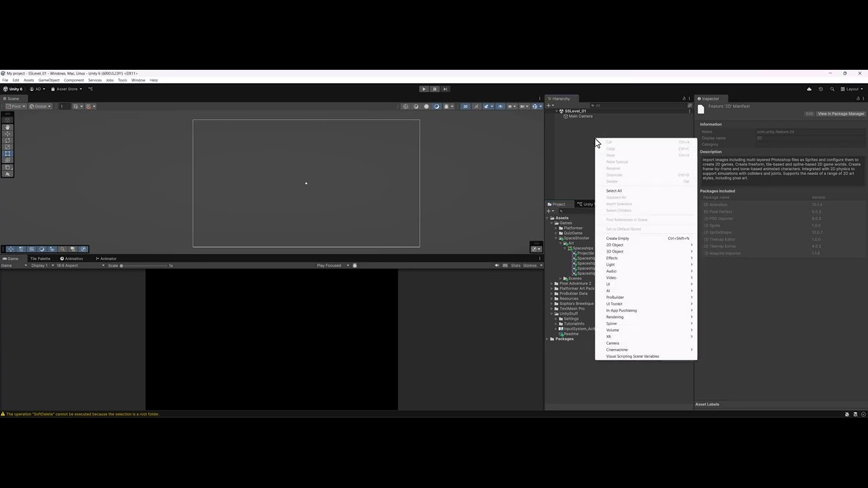This screenshot has height=488, width=868.
Task: Click the SoftDelete warning in status bar
Action: click(x=82, y=414)
